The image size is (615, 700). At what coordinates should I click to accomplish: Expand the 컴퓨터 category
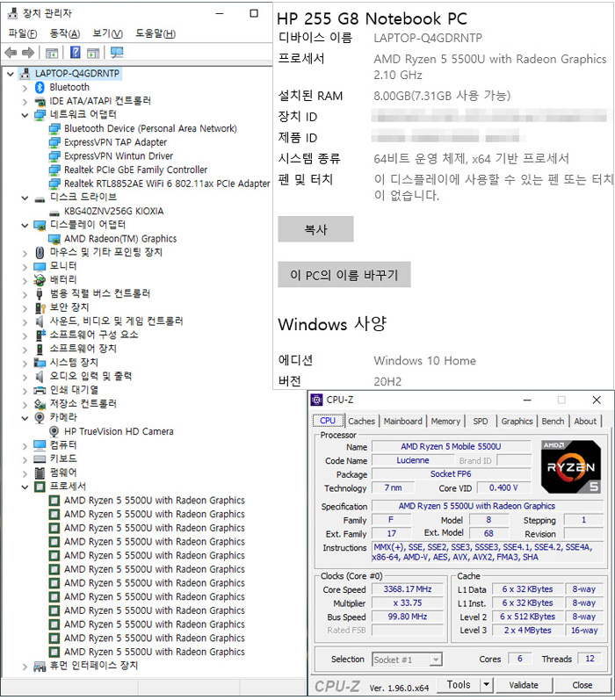click(x=25, y=446)
